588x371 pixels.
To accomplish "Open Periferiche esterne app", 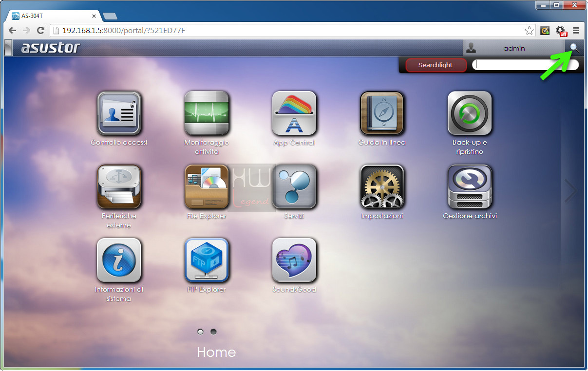I will (x=119, y=186).
